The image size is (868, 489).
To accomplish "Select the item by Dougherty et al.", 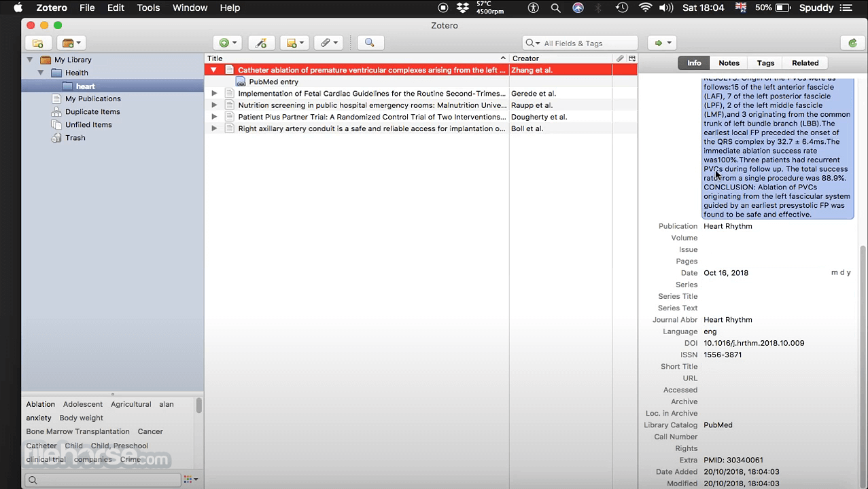I will pos(421,117).
